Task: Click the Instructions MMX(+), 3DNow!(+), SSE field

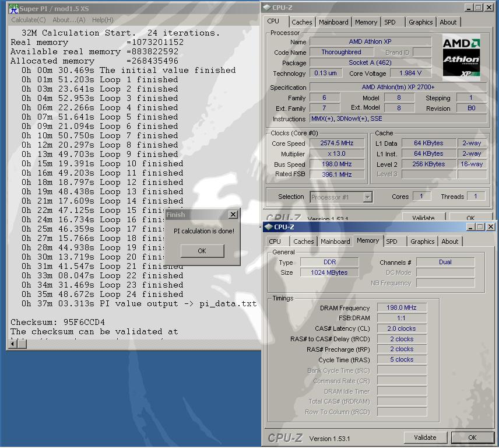Action: [x=398, y=119]
